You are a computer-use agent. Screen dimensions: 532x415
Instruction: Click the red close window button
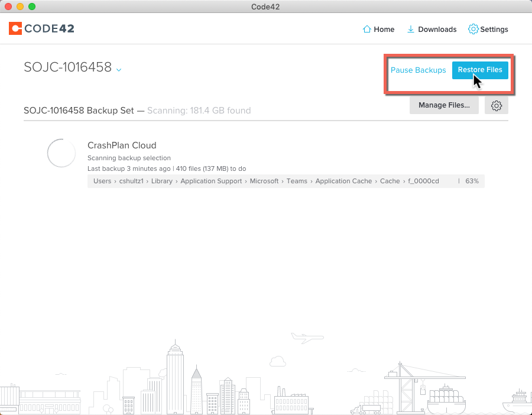8,7
